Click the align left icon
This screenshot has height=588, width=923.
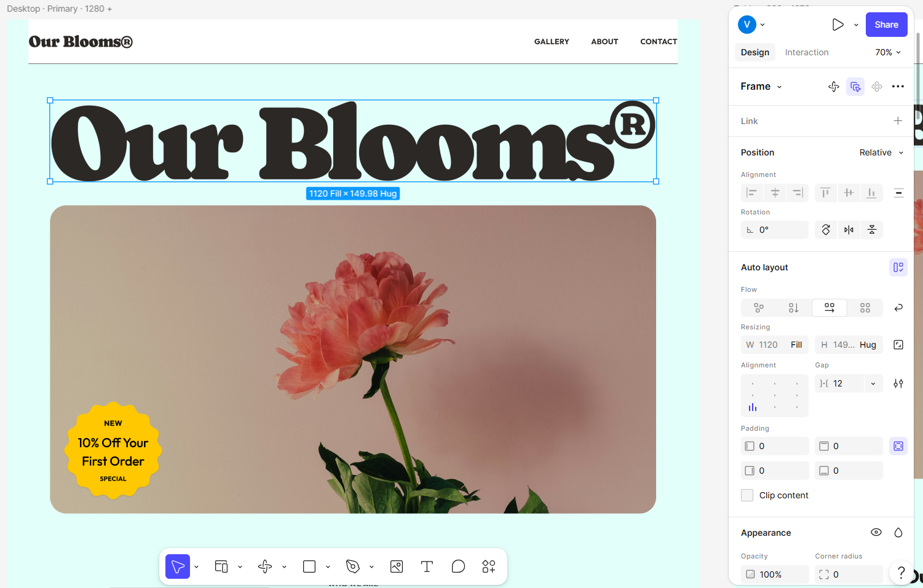point(751,193)
